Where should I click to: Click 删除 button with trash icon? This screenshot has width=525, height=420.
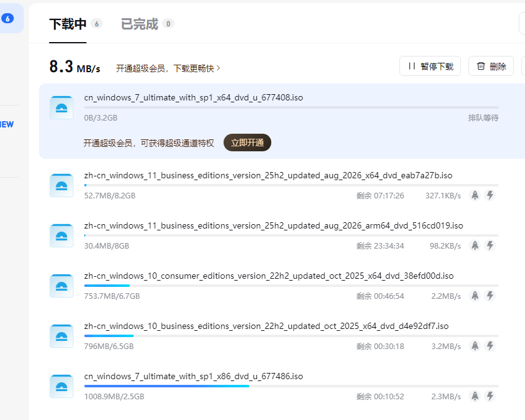tap(491, 67)
